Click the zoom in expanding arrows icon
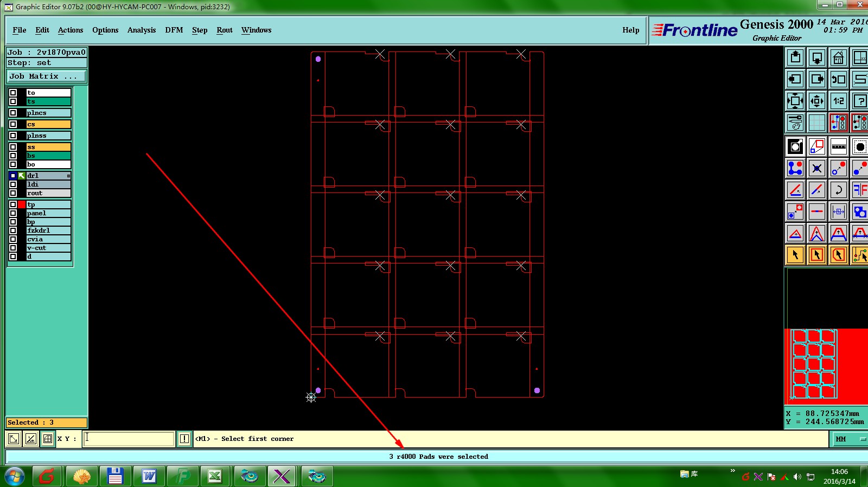Screen dimensions: 868x487 [x=795, y=100]
